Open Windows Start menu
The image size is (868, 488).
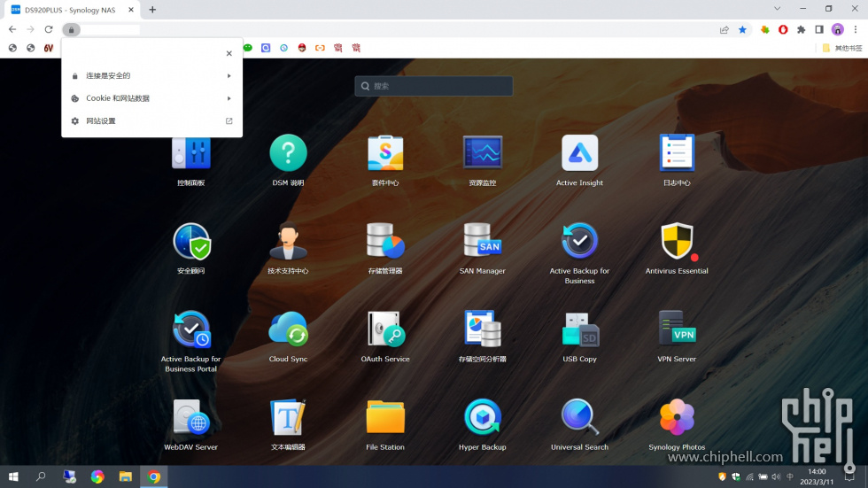13,476
